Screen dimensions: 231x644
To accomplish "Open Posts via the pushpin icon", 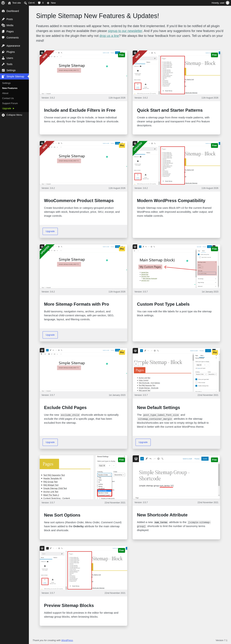I will coord(3,19).
